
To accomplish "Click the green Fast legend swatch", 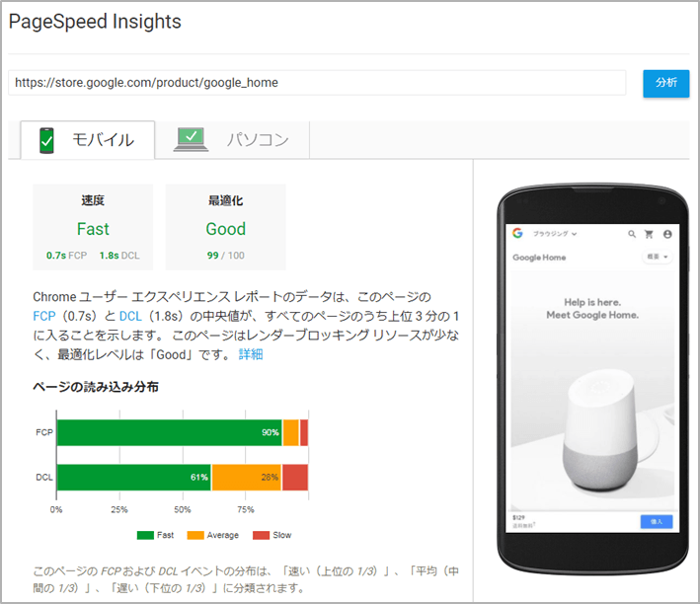I will point(145,535).
